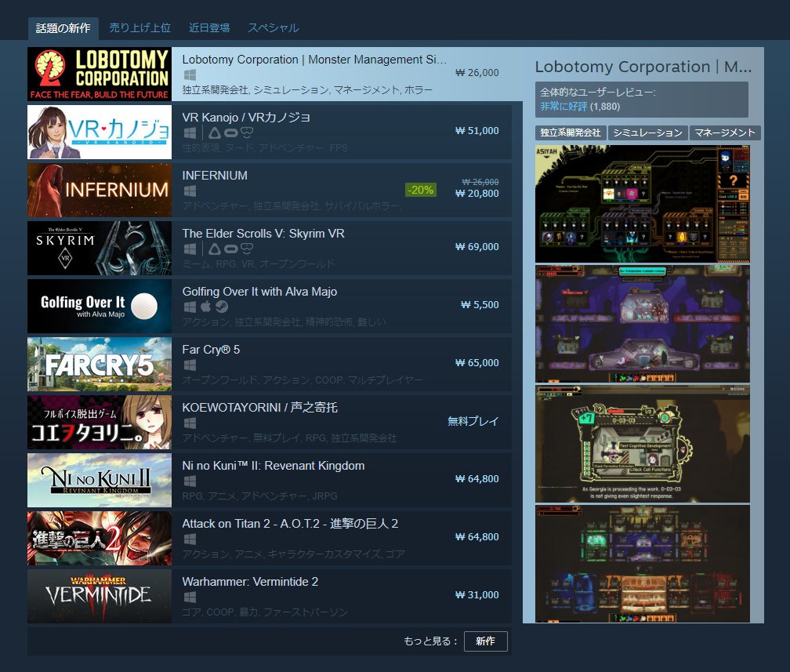Viewport: 790px width, 672px height.
Task: Click Windows icon on Far Cry 5 row
Action: click(x=190, y=365)
